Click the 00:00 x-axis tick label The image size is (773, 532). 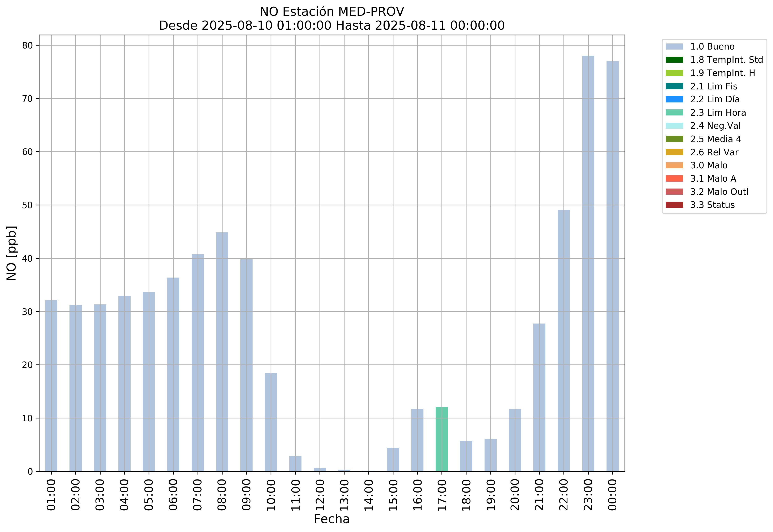(x=612, y=495)
